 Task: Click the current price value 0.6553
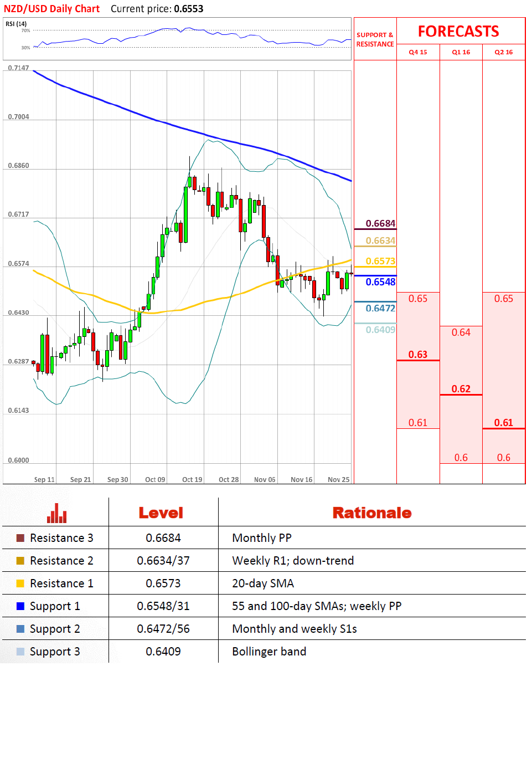click(x=189, y=9)
